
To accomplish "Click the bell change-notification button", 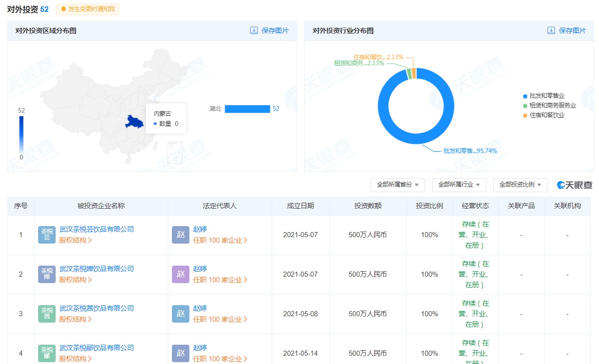I will pos(87,9).
